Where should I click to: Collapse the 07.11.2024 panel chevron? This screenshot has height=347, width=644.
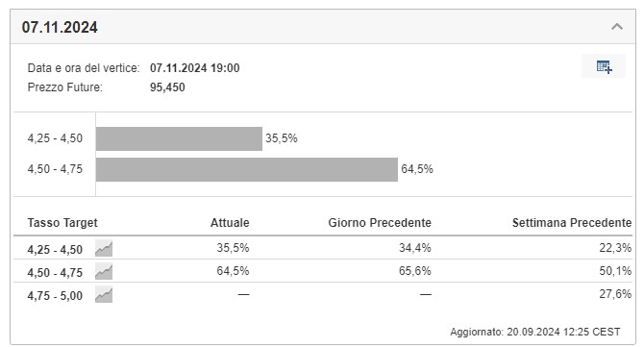coord(616,27)
